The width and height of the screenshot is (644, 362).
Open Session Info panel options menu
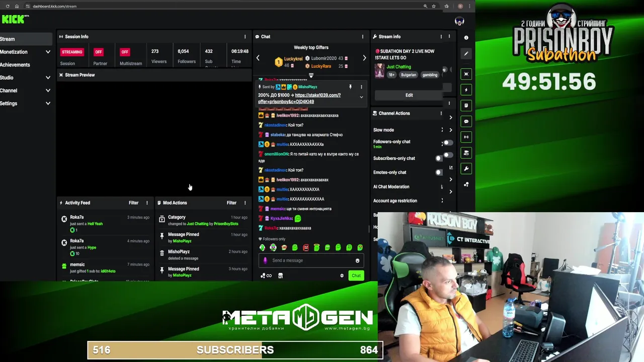coord(245,37)
